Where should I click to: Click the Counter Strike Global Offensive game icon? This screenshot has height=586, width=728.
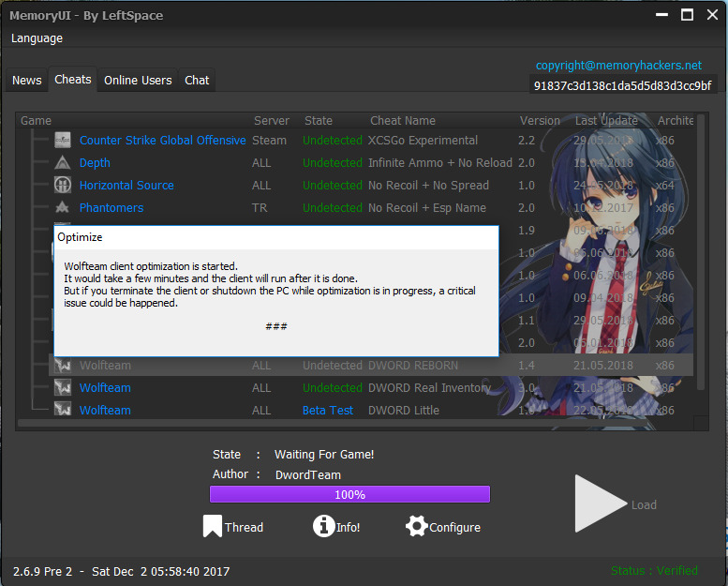63,140
